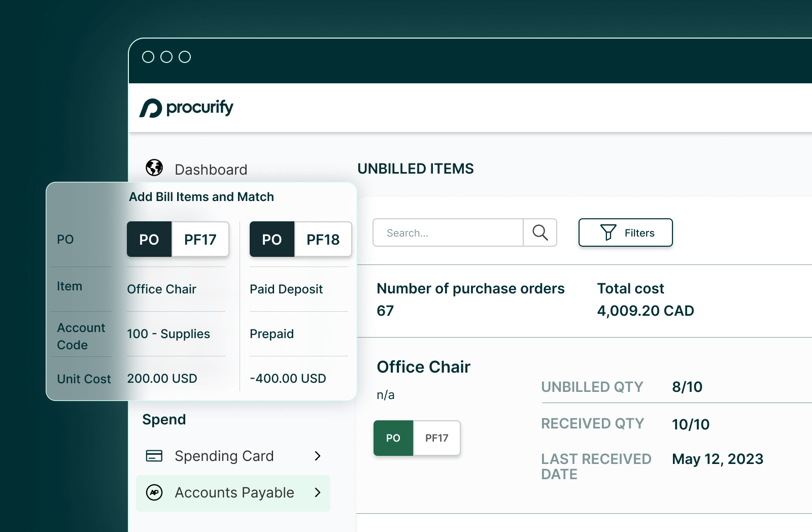
Task: Click the PF18 label in the match panel
Action: 323,239
